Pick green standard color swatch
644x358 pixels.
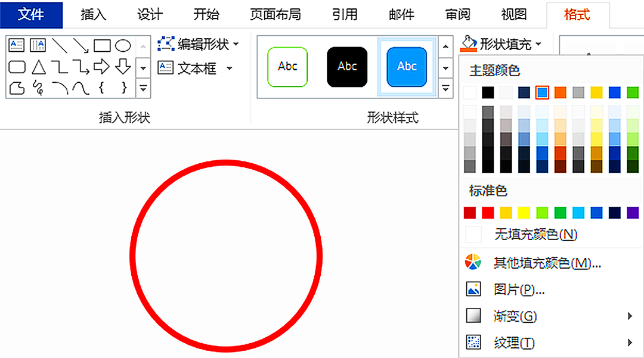click(x=560, y=213)
